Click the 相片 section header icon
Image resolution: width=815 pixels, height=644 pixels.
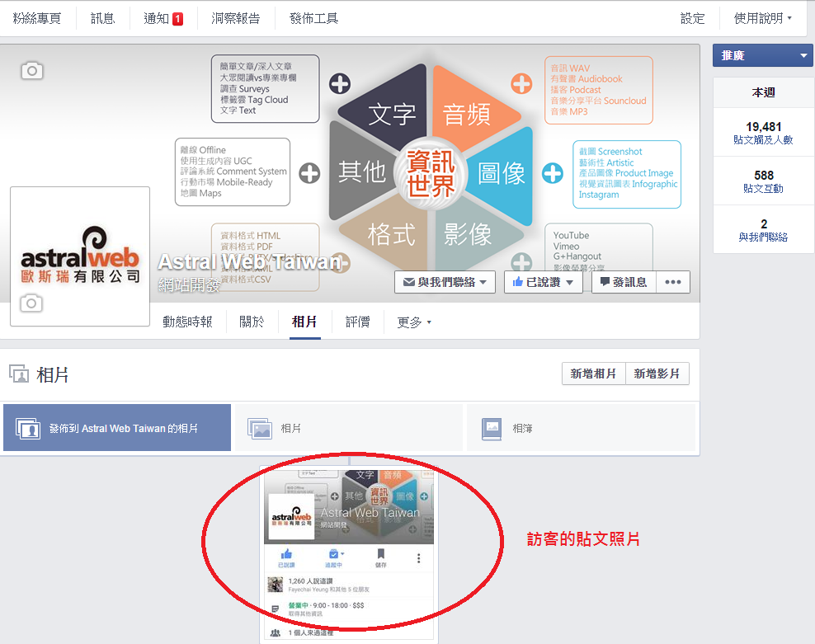[x=19, y=374]
